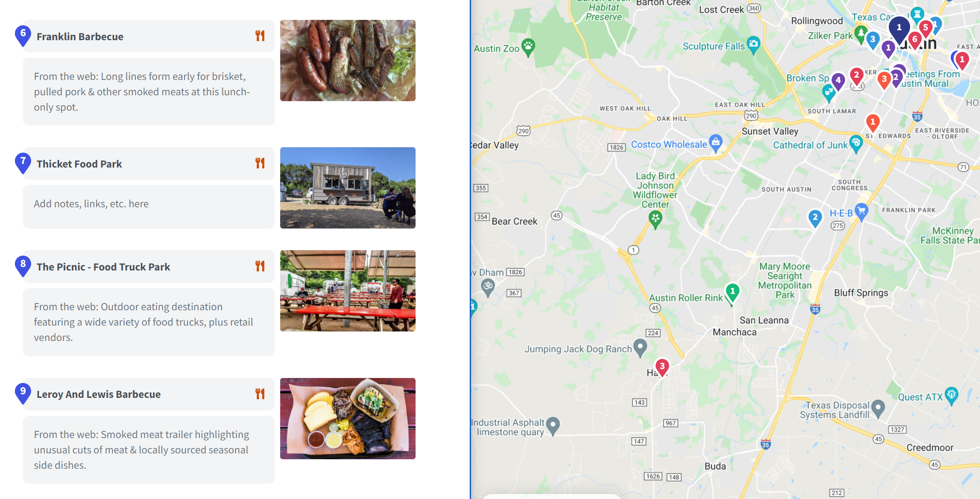Viewport: 980px width, 499px height.
Task: Select the Sculpture Falls camera pin
Action: pyautogui.click(x=753, y=45)
